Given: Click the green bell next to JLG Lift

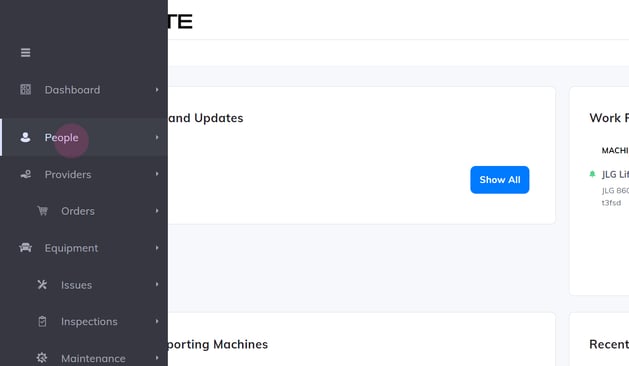Looking at the screenshot, I should 592,174.
